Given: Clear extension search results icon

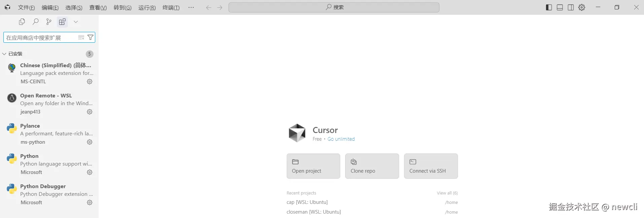Looking at the screenshot, I should [81, 37].
